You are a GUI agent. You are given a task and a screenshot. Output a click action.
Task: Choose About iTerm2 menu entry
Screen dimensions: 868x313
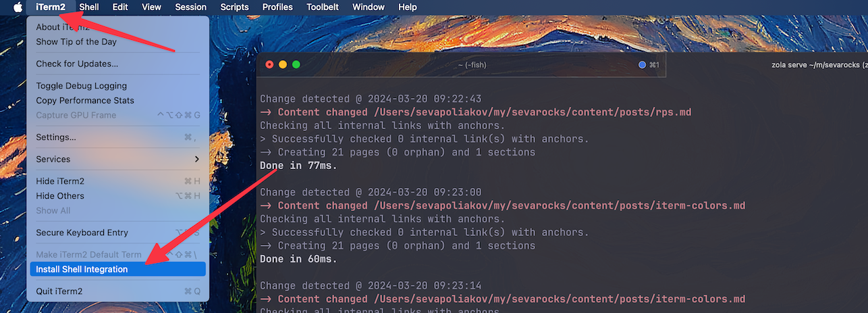(x=62, y=27)
